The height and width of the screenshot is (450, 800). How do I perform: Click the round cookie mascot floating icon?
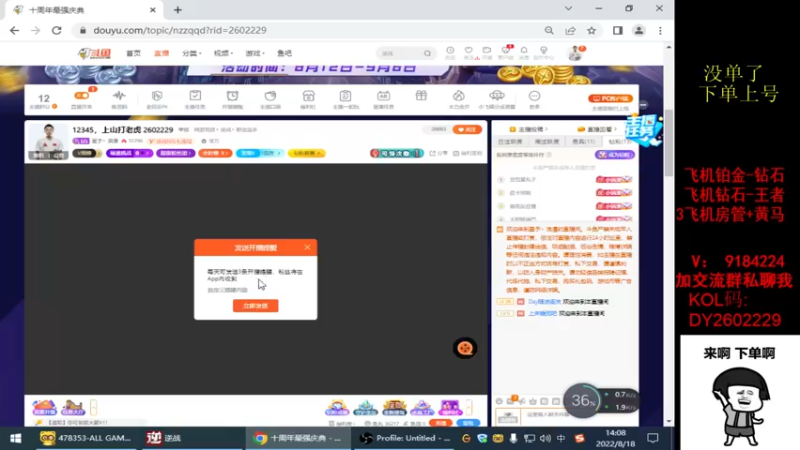coord(465,348)
